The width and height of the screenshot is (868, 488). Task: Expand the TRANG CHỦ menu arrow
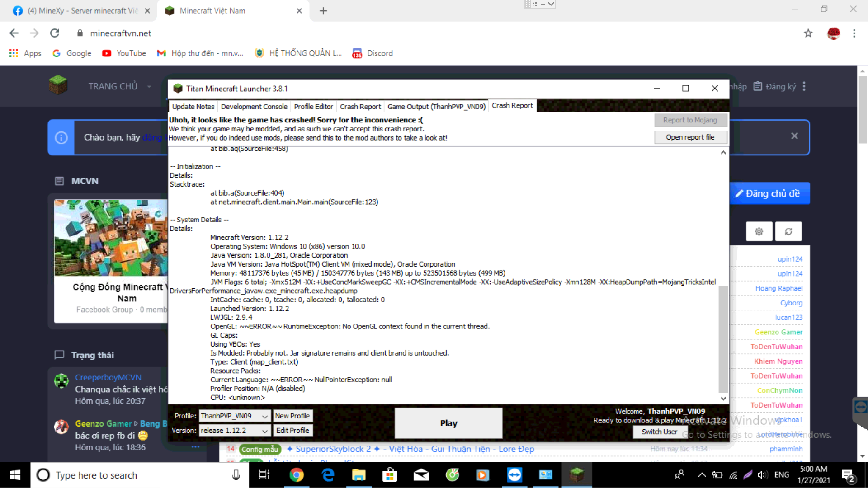(x=149, y=86)
